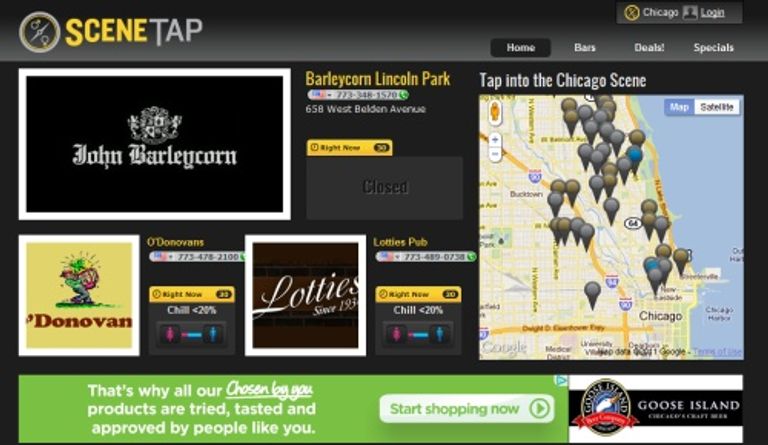This screenshot has width=768, height=445.
Task: Click the flag icon in Barleycorn's phone number
Action: (317, 94)
